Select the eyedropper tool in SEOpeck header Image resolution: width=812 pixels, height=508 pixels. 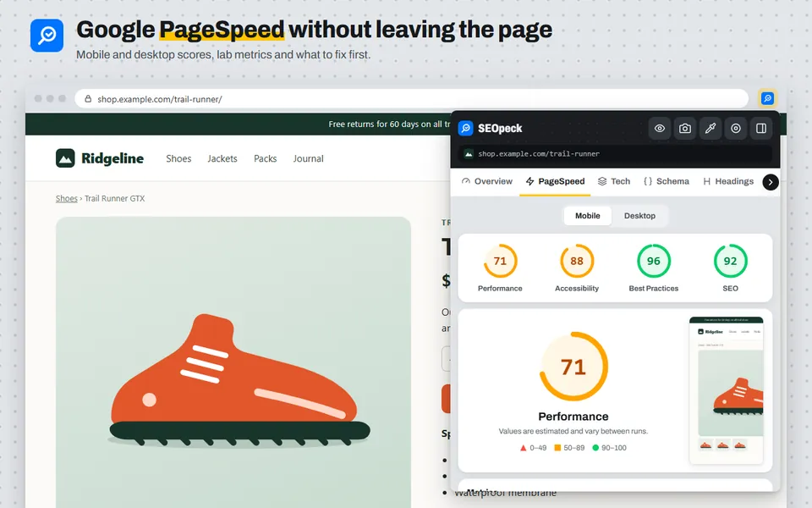point(710,128)
